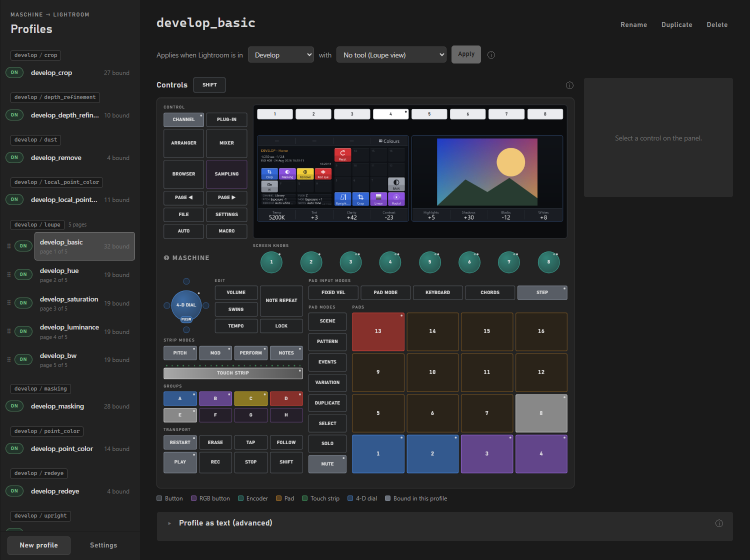Open the info icon beside Apply
The image size is (750, 560).
click(x=491, y=55)
